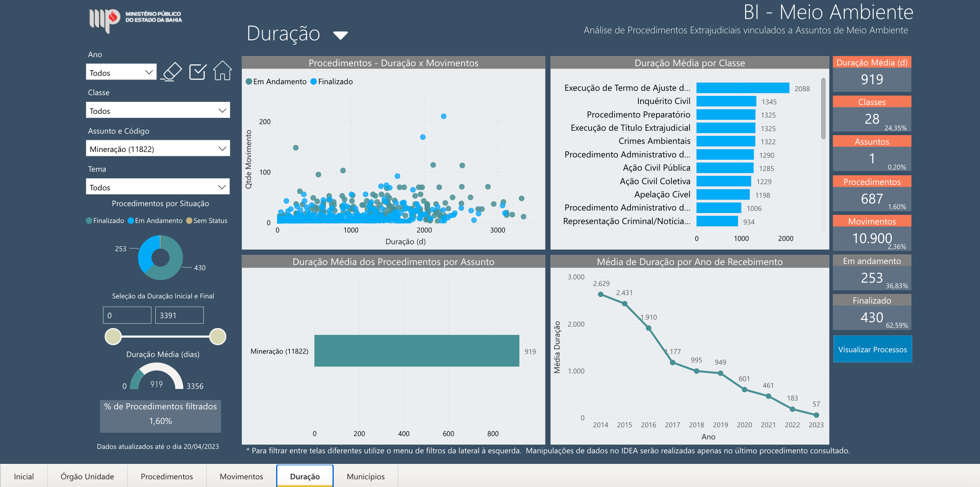Open the Ano dropdown
Viewport: 980px width, 487px height.
pos(121,72)
